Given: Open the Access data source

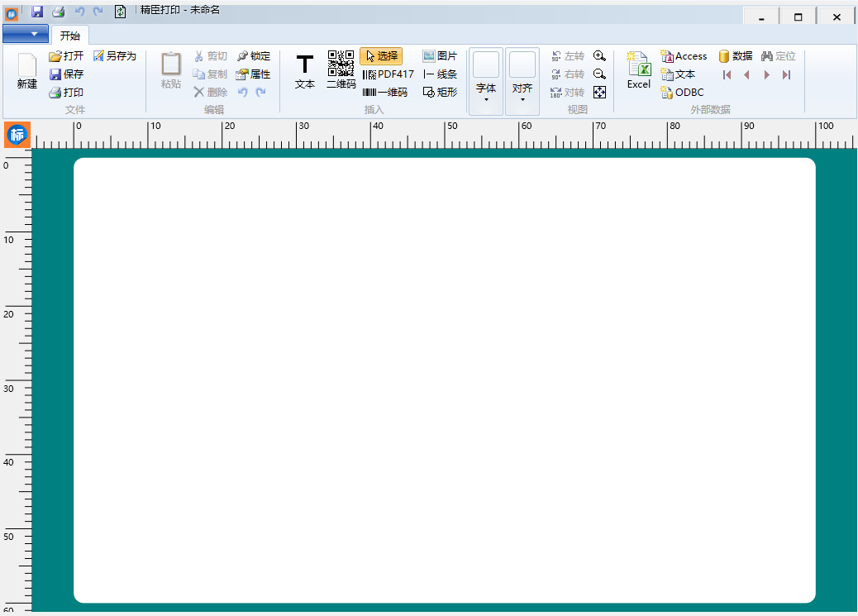Looking at the screenshot, I should click(x=684, y=56).
